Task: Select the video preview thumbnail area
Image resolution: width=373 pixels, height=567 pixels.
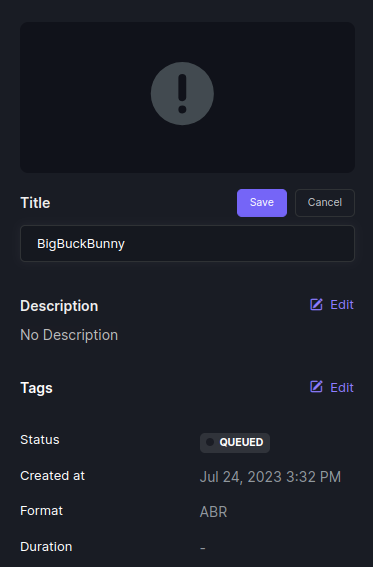Action: pos(187,97)
